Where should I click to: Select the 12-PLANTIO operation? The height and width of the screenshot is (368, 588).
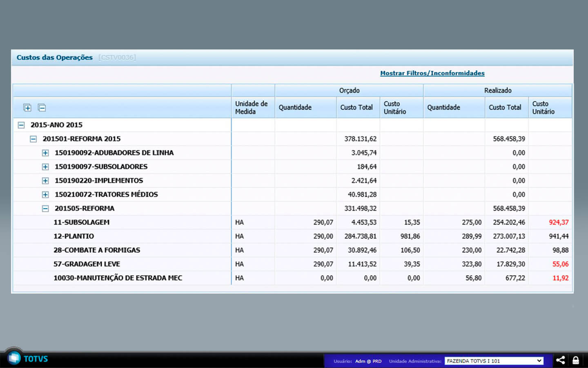click(x=73, y=236)
